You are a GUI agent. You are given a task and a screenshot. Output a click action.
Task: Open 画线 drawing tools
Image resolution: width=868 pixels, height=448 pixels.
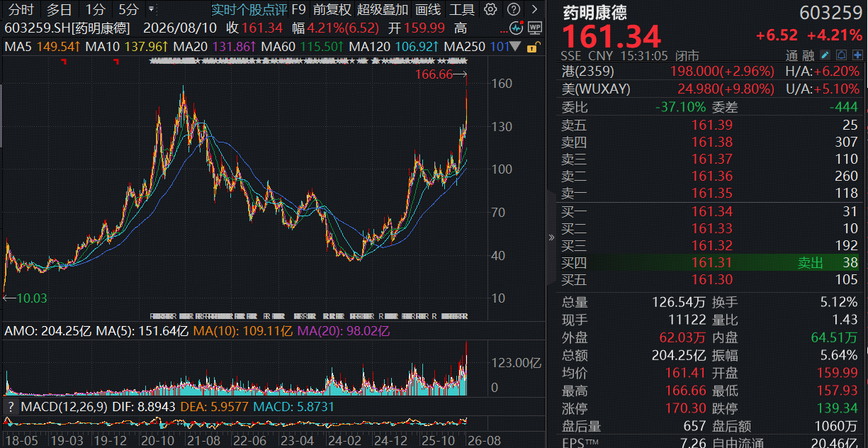[x=428, y=10]
